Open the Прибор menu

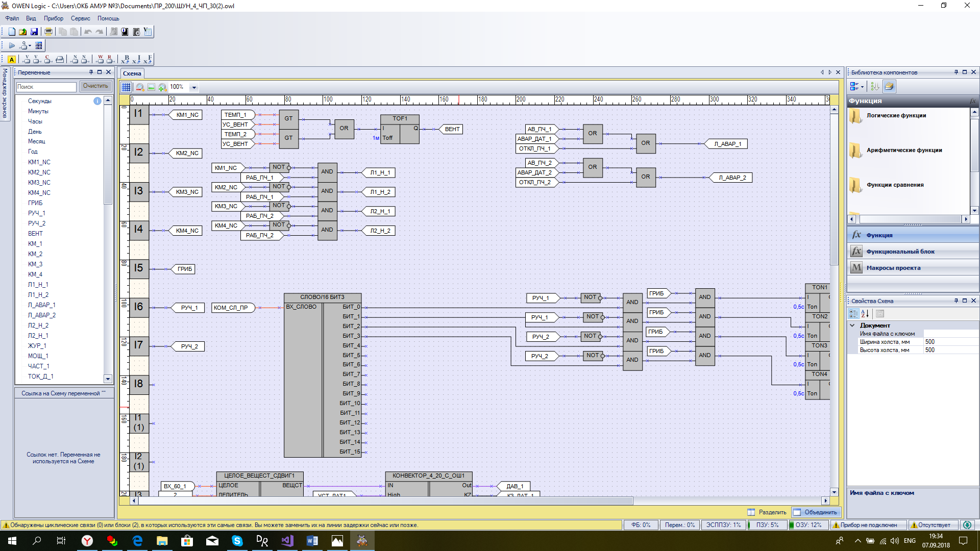[53, 18]
